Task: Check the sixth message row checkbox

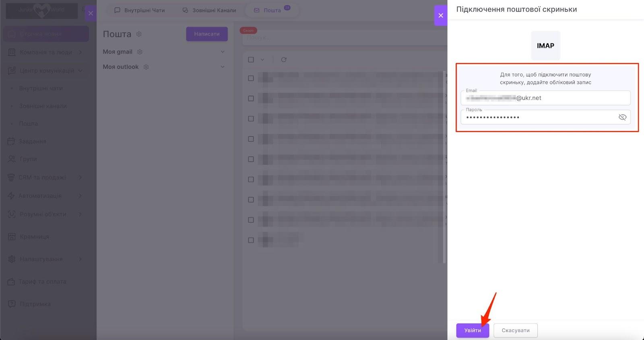Action: [251, 179]
